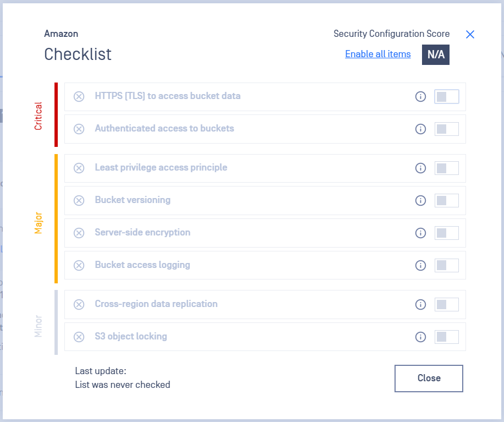Viewport: 504px width, 422px height.
Task: Click status X icon beside S3 object locking
Action: (79, 337)
